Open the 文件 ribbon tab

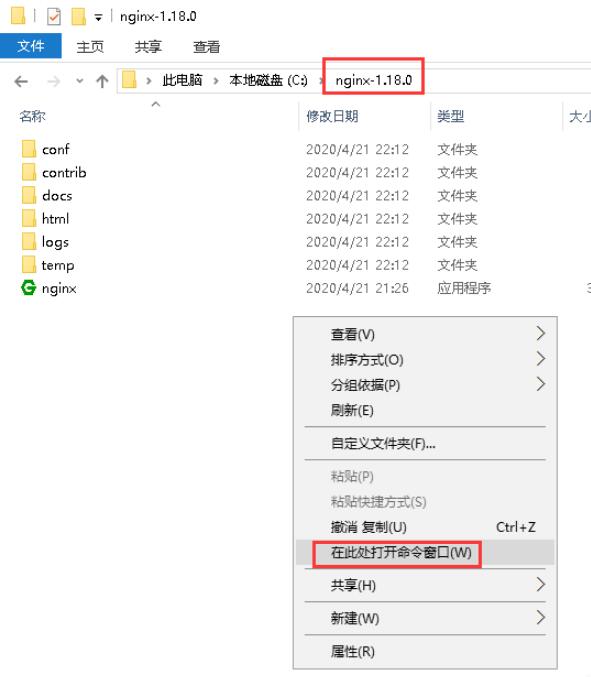(x=31, y=46)
